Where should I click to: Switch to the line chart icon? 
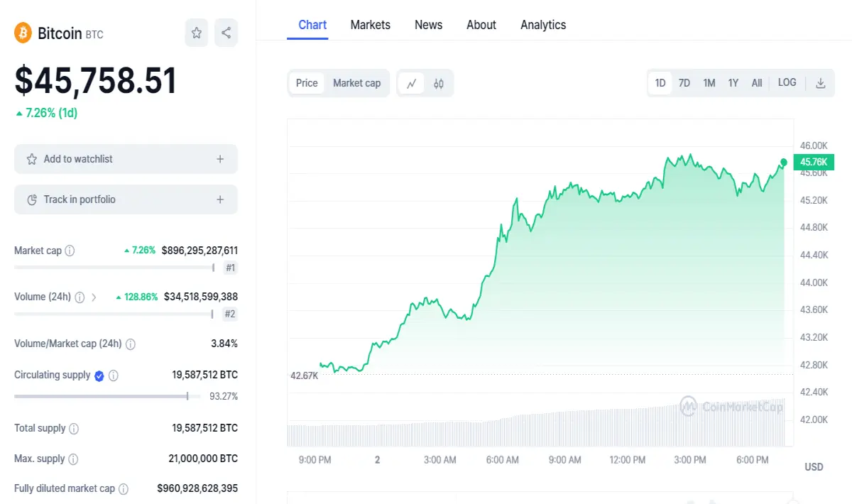(x=411, y=83)
